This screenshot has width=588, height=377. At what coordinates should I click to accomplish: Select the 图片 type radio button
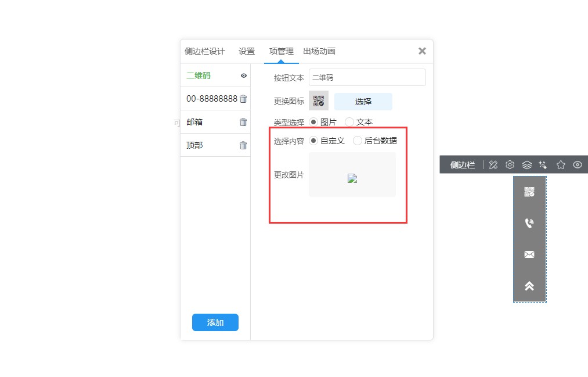coord(313,122)
